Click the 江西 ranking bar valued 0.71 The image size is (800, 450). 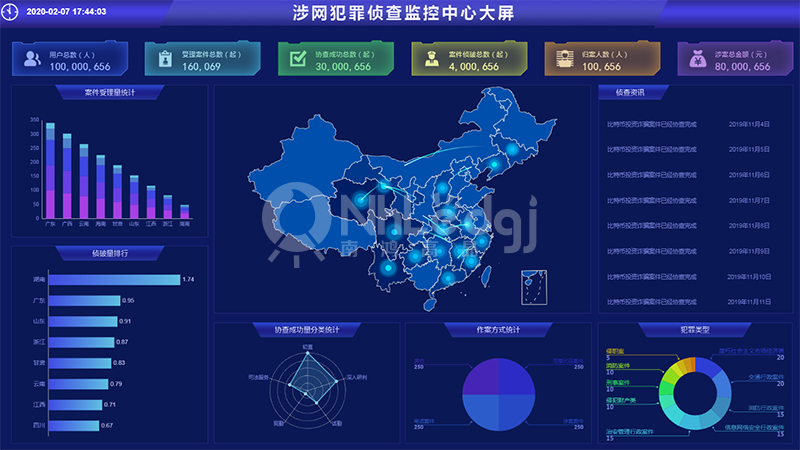pyautogui.click(x=76, y=405)
